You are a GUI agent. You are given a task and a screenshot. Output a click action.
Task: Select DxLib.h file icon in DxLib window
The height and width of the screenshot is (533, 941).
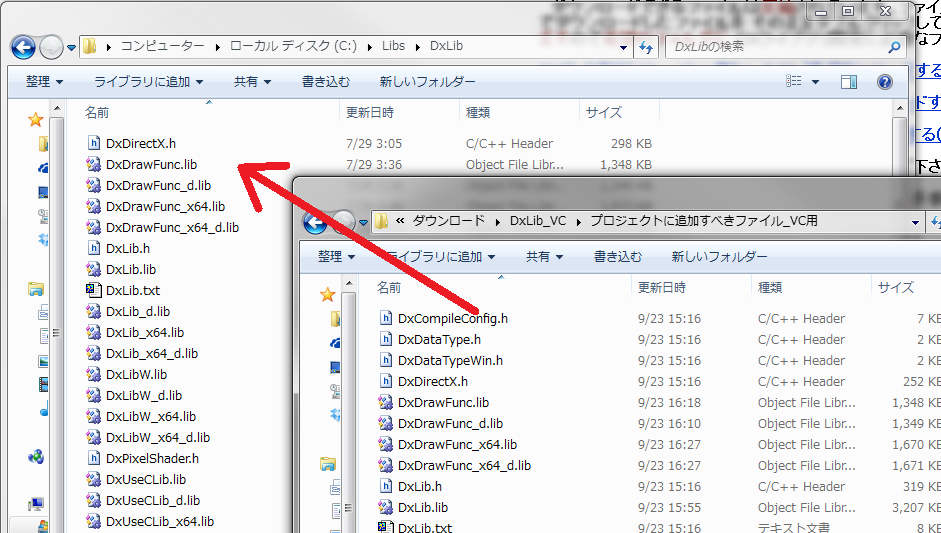(94, 248)
